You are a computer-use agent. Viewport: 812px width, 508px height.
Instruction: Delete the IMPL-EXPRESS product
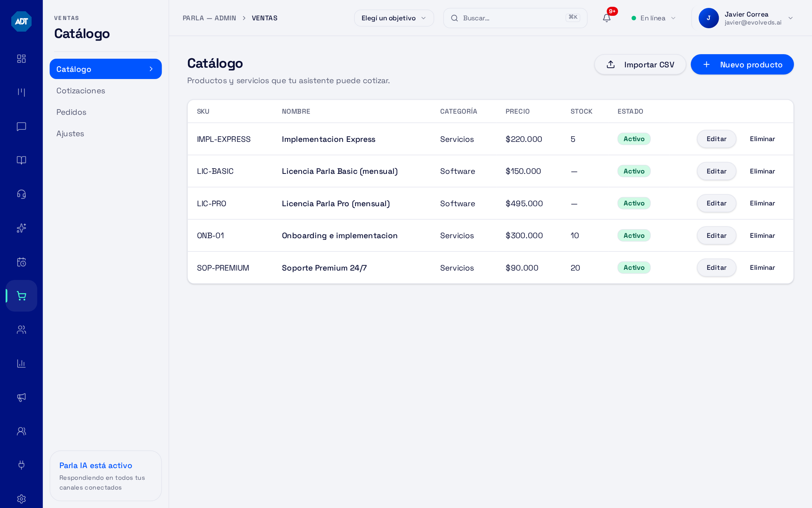(762, 139)
